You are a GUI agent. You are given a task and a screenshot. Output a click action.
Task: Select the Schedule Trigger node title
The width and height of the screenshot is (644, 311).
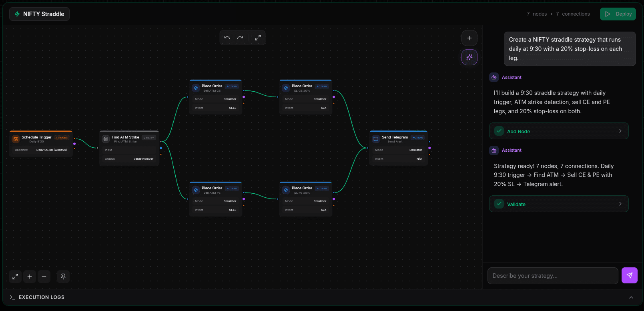[x=36, y=137]
